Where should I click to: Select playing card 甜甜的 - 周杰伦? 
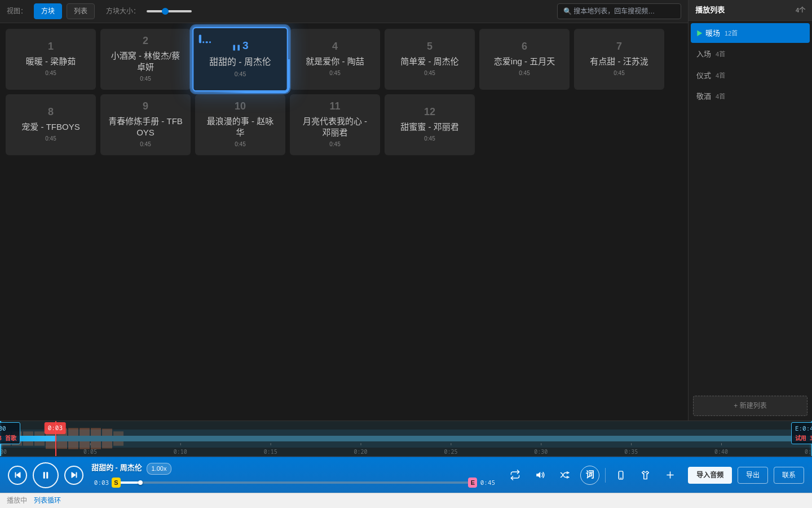click(x=240, y=59)
